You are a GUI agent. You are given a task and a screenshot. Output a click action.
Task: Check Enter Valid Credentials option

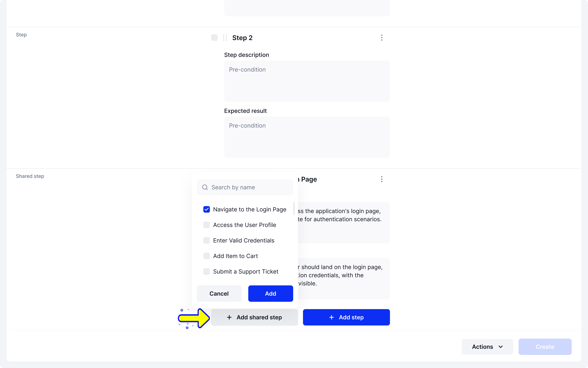point(206,240)
